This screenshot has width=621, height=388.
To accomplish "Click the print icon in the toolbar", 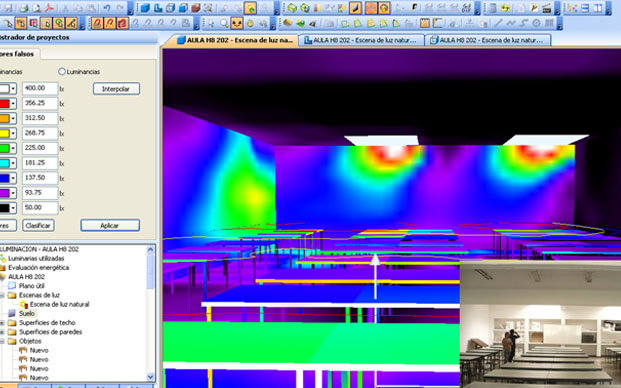I will tap(24, 8).
